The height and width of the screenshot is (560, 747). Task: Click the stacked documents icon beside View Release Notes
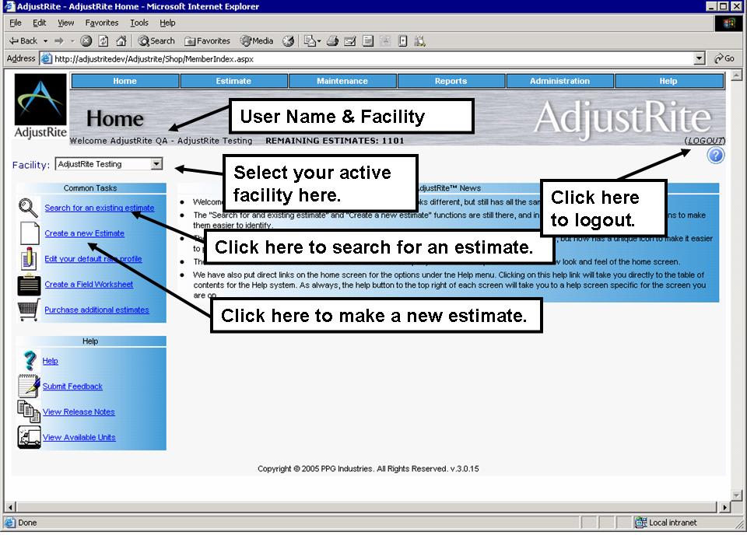click(29, 411)
